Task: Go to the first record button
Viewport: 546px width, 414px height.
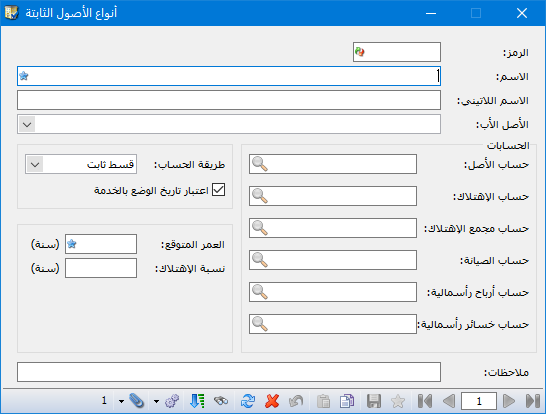Action: (x=425, y=401)
